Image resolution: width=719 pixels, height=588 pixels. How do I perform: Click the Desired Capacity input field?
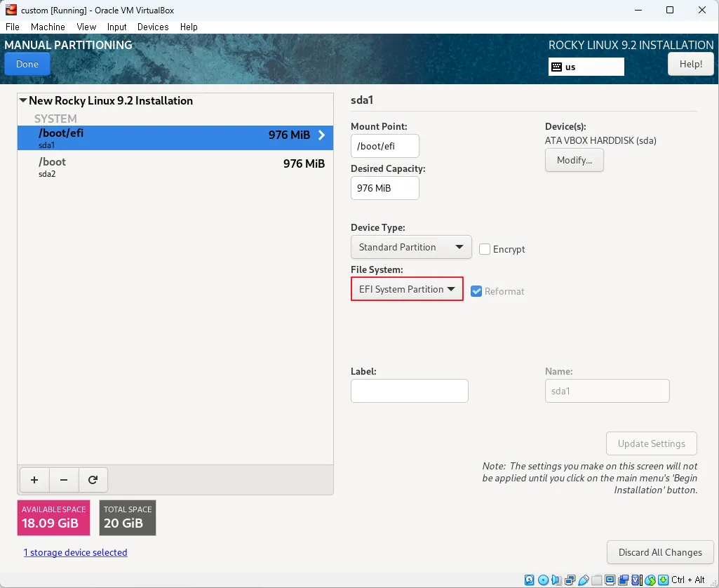tap(384, 188)
